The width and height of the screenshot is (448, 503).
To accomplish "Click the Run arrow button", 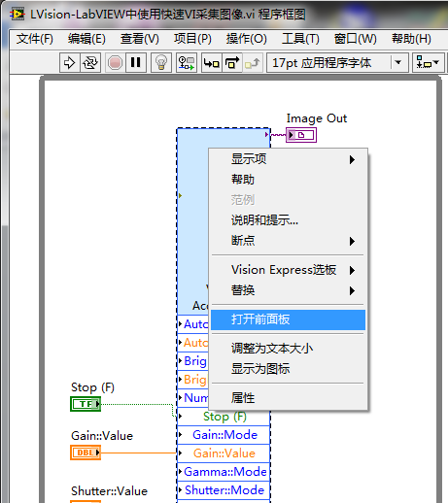I will coord(69,63).
